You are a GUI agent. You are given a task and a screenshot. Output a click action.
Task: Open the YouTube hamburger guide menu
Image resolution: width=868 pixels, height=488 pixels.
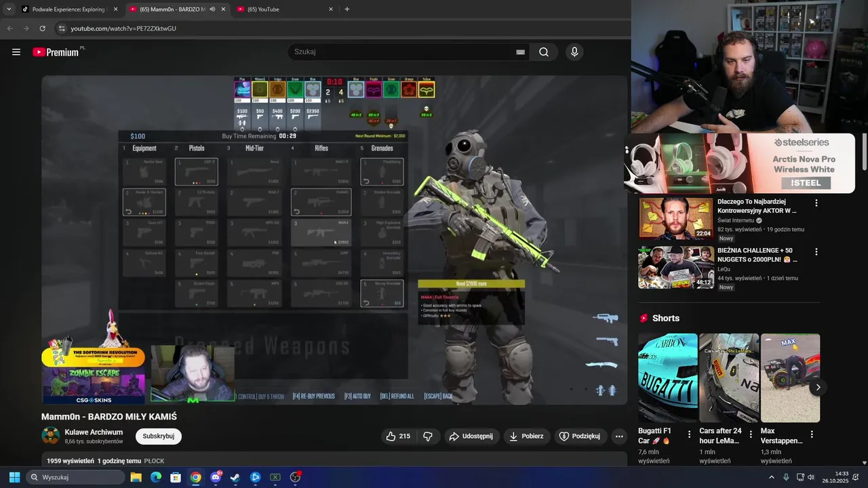(16, 52)
